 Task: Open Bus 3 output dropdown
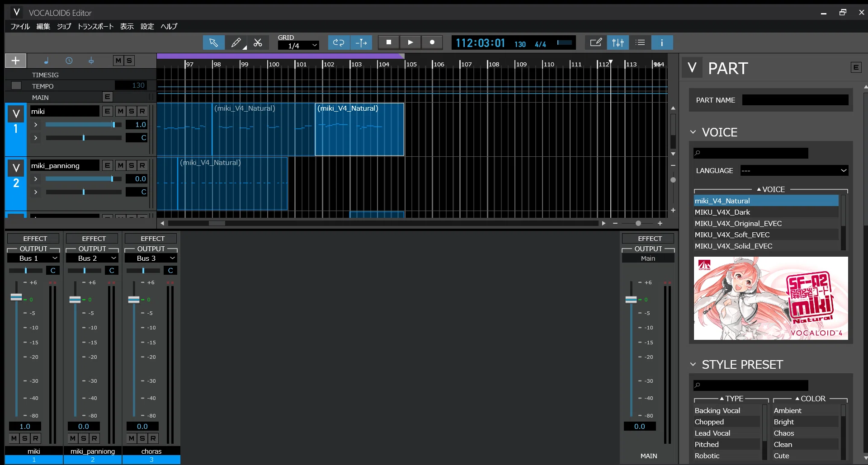click(151, 258)
